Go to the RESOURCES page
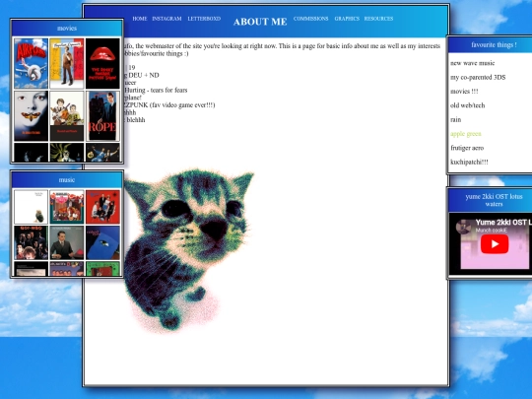532x399 pixels. click(378, 19)
